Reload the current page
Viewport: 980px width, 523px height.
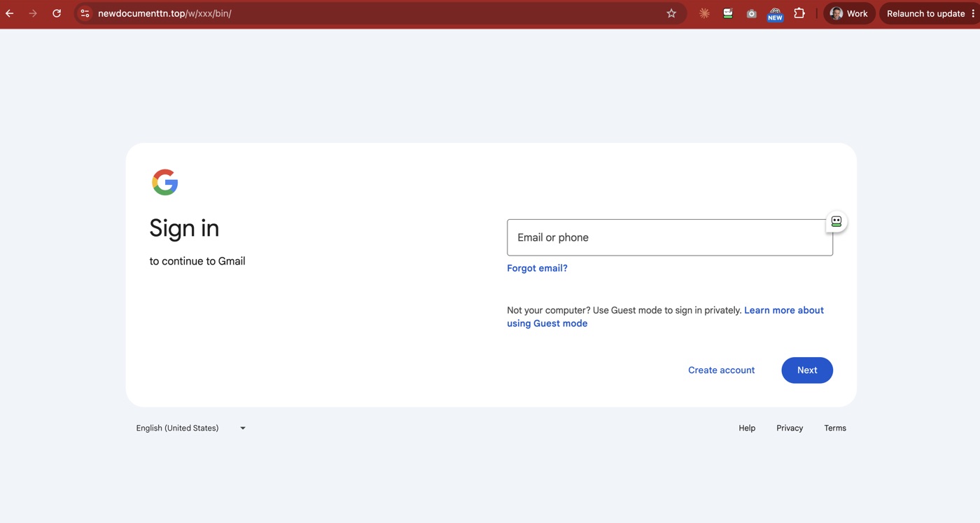click(57, 13)
